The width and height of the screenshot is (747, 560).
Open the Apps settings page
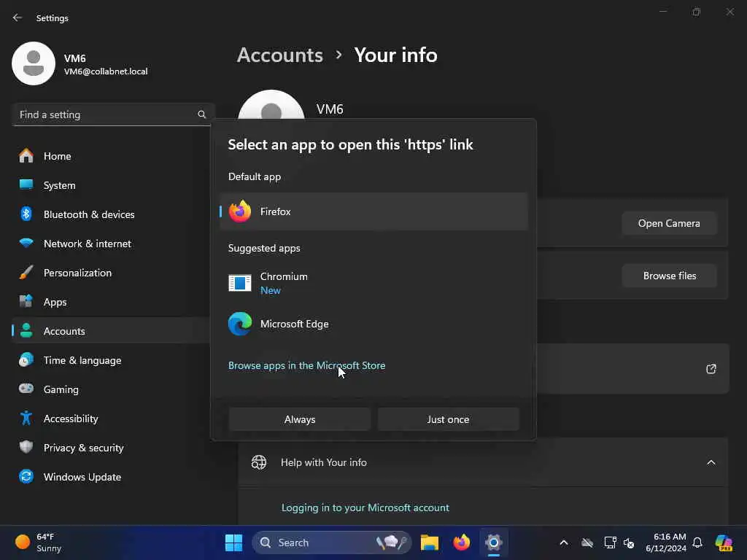coord(111,302)
